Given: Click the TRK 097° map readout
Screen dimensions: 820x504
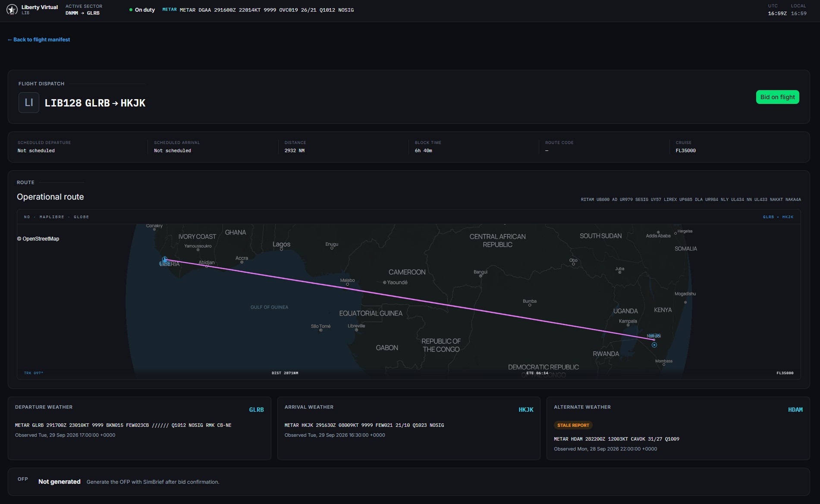Looking at the screenshot, I should [x=34, y=373].
